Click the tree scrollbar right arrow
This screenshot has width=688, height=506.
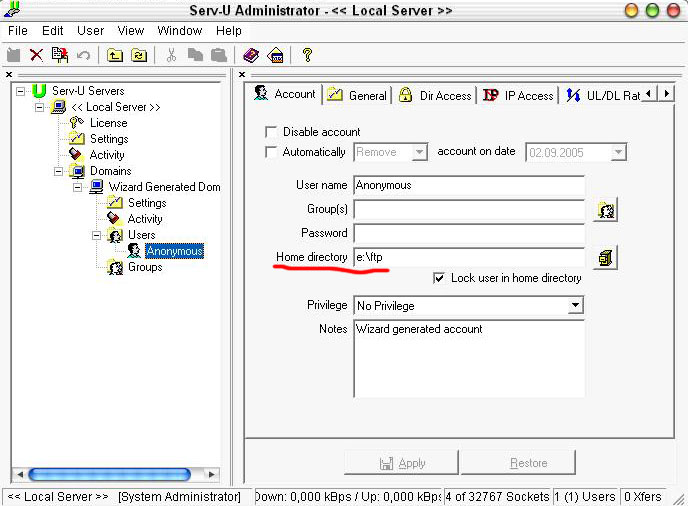211,474
